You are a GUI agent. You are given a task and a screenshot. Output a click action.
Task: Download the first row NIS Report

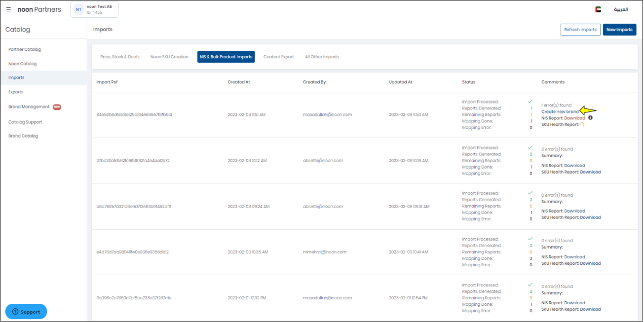pos(574,118)
